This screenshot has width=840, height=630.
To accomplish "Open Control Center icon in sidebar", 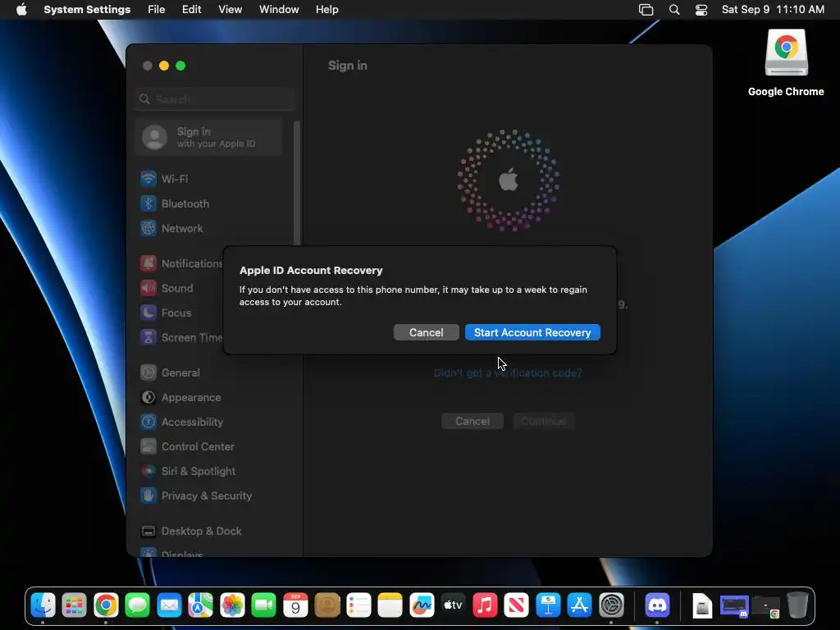I will click(x=148, y=446).
